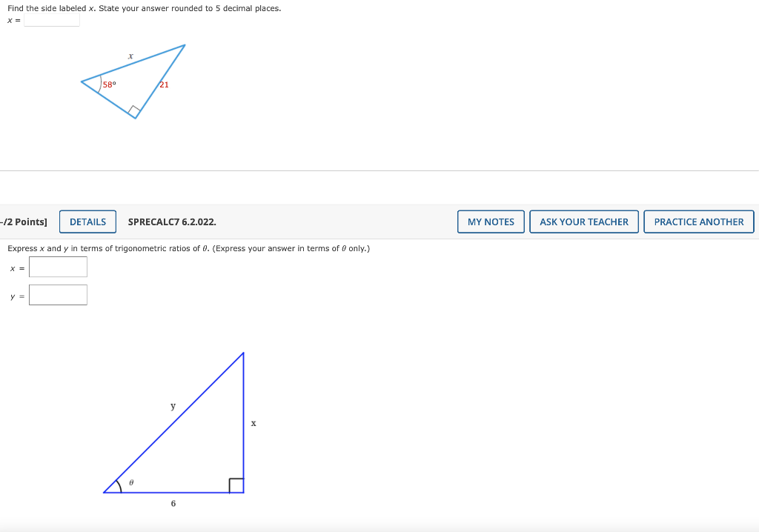Click the y input field for the ratio answer
The height and width of the screenshot is (532, 759).
tap(58, 294)
